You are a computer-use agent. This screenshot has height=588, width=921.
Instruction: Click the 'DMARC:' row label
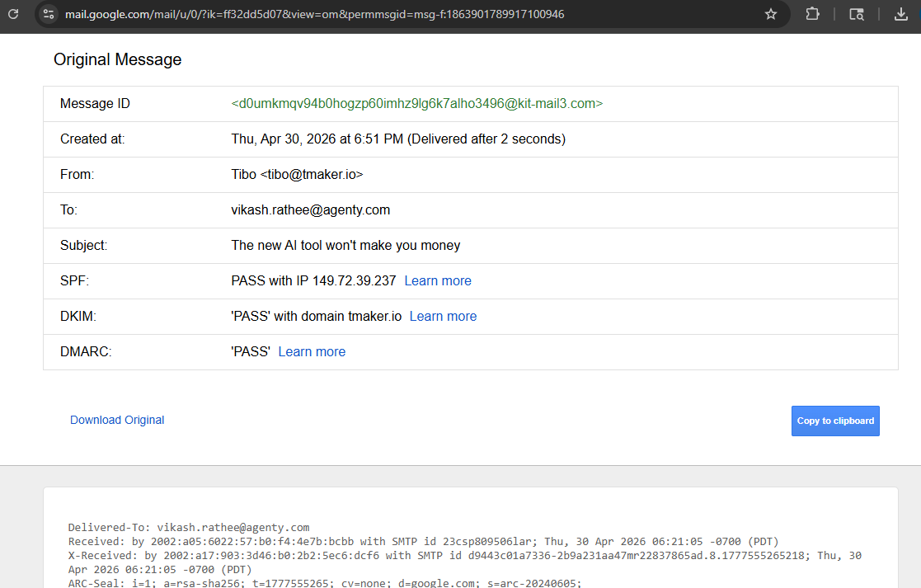[86, 352]
